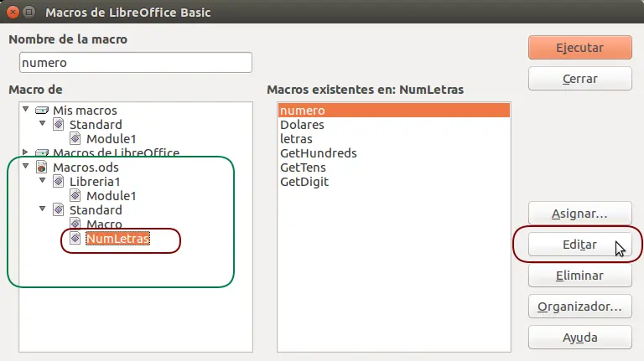This screenshot has width=644, height=361.
Task: Click Editar to edit the macro
Action: pos(580,245)
